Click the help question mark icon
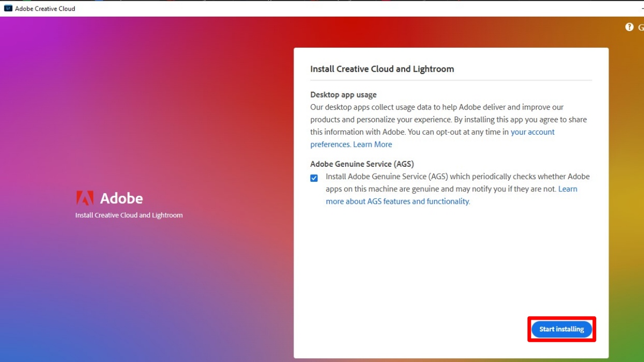Image resolution: width=644 pixels, height=362 pixels. coord(630,27)
